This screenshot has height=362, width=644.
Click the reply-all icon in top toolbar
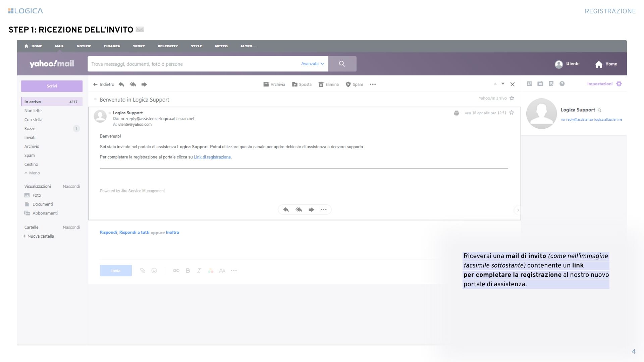click(x=133, y=84)
